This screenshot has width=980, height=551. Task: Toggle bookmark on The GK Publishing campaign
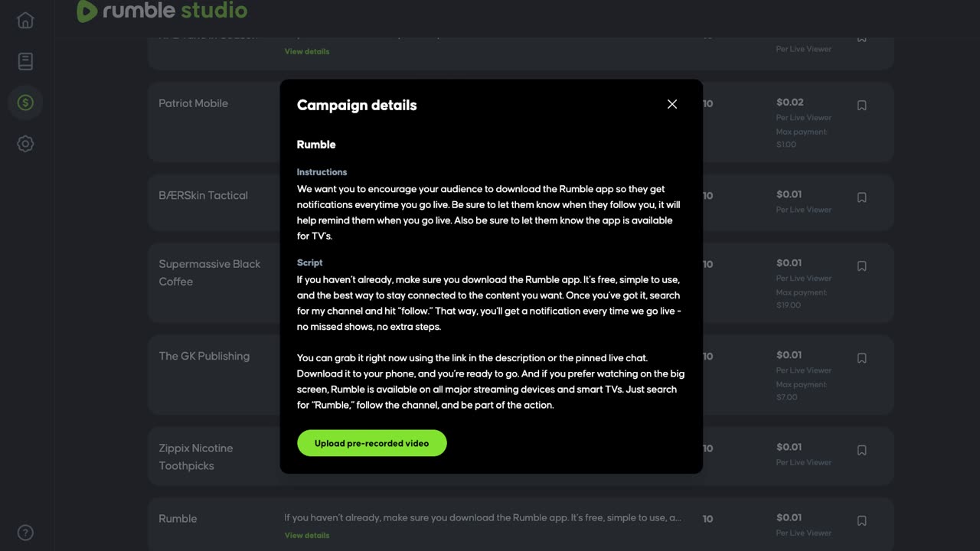(x=861, y=358)
